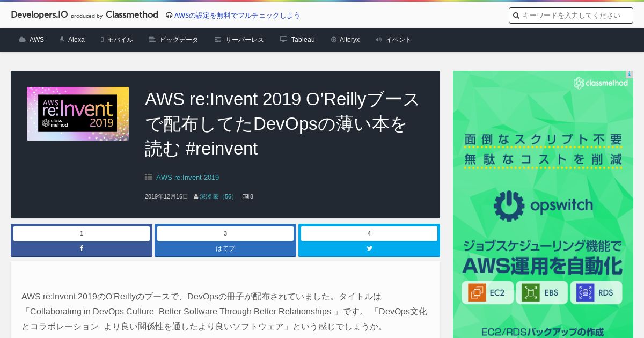Screen dimensions: 644x338
Task: Click the article title heading
Action: click(283, 124)
